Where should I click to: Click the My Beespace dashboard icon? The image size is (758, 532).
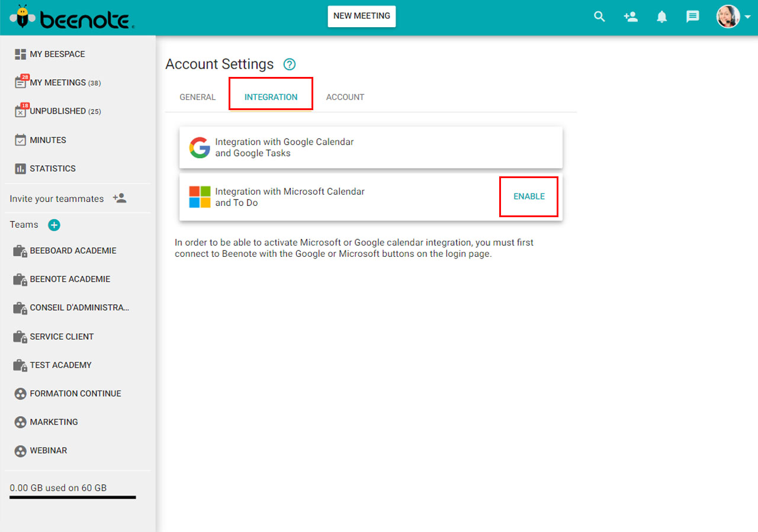click(x=20, y=54)
